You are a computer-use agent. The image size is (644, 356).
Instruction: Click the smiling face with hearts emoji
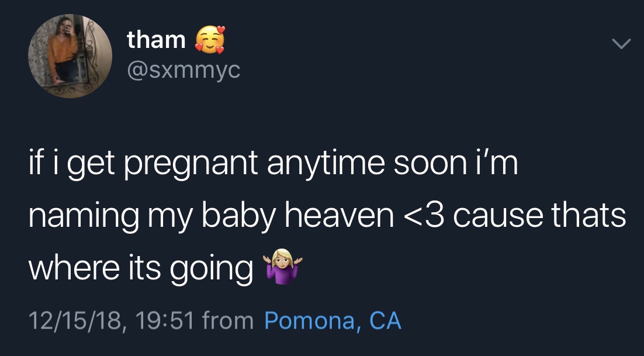point(209,40)
